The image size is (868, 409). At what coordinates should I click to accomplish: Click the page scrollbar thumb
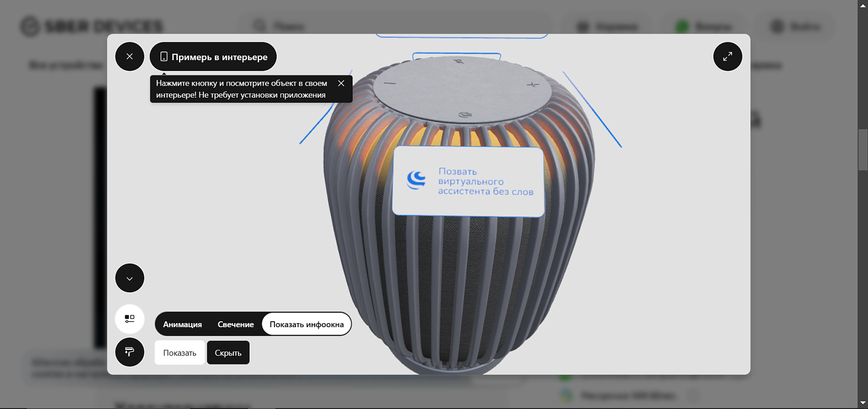click(863, 150)
